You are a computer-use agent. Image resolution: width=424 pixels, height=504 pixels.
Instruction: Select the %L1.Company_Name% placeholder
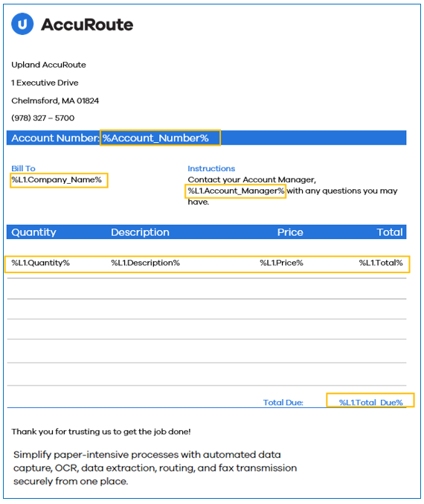point(59,180)
